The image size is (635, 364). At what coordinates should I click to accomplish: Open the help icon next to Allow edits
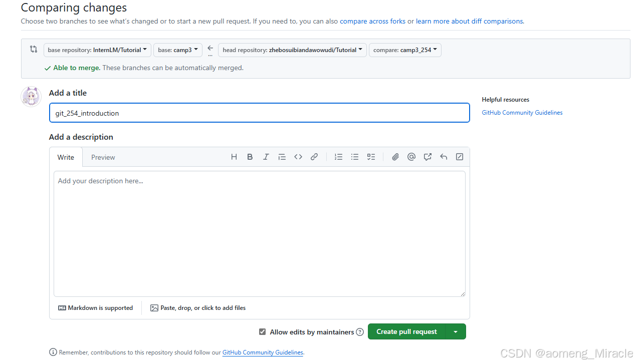360,332
